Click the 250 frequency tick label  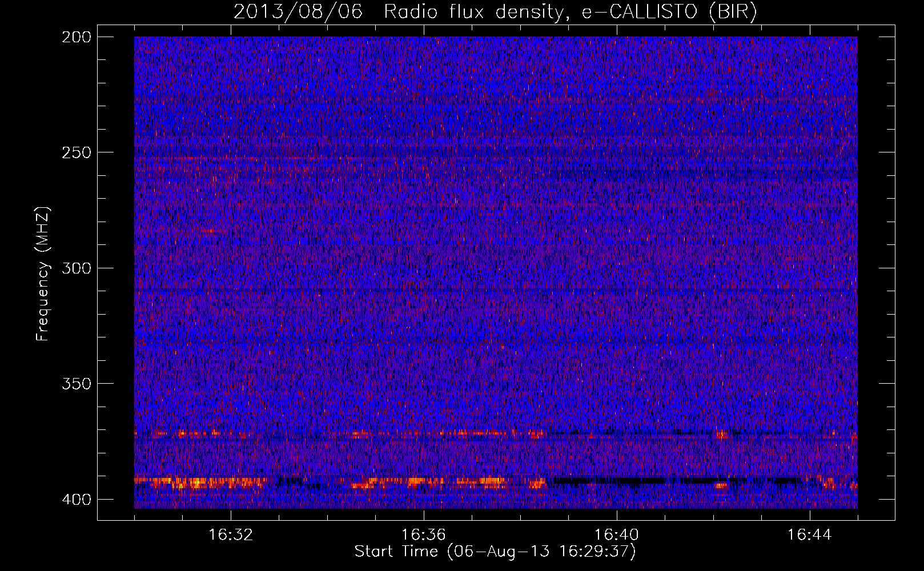coord(76,152)
